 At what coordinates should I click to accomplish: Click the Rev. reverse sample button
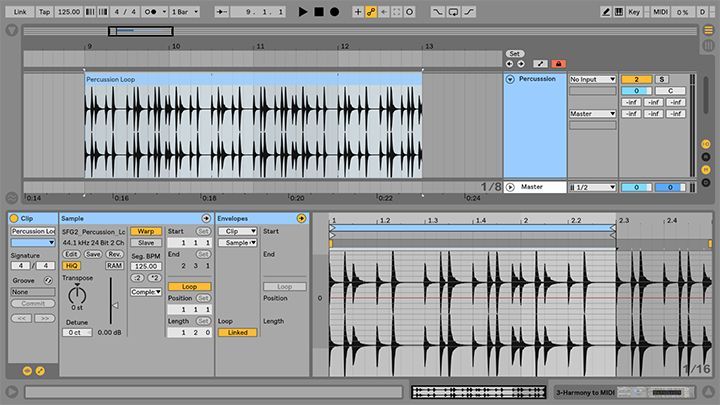[114, 254]
